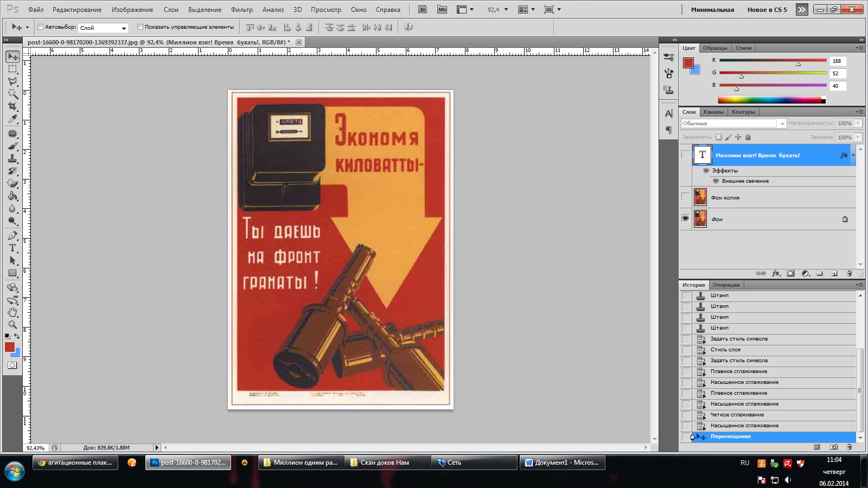This screenshot has width=868, height=488.
Task: Check Показать управляющие элементы option
Action: pos(140,27)
